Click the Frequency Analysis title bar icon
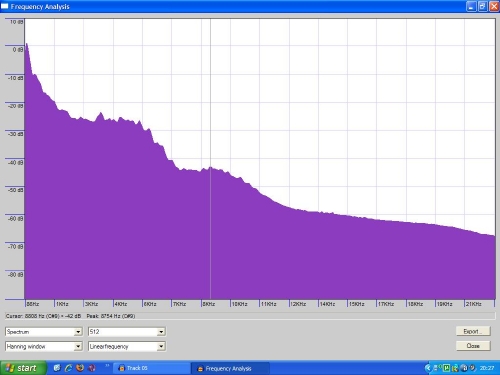The height and width of the screenshot is (375, 500). (x=5, y=6)
